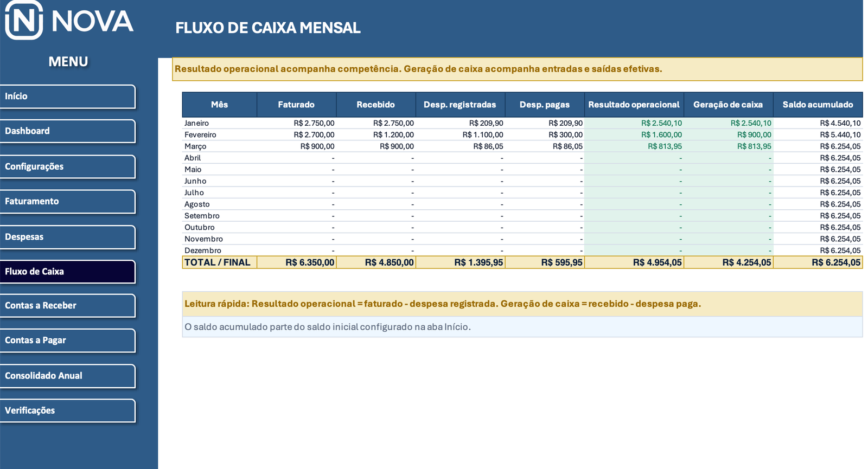868x469 pixels.
Task: Click the Recebido column header
Action: (x=375, y=105)
